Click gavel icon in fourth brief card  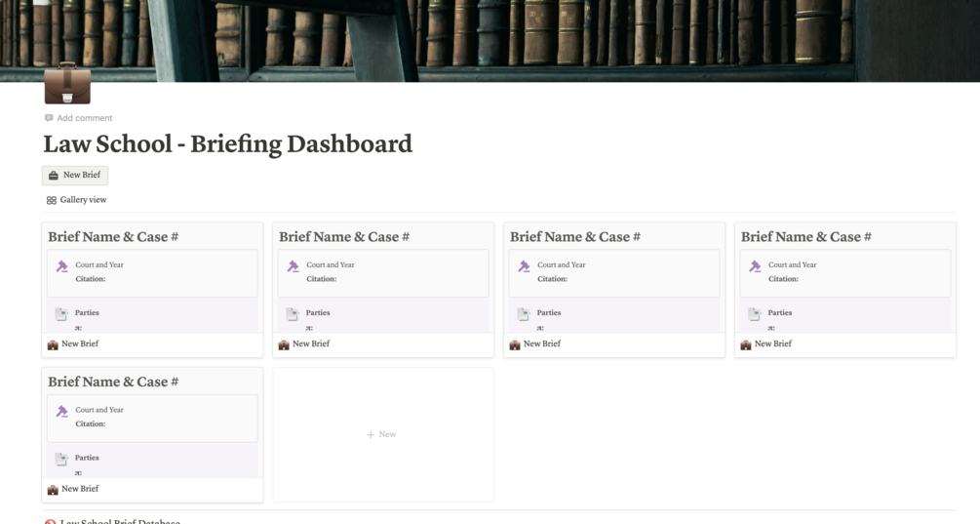pos(755,266)
